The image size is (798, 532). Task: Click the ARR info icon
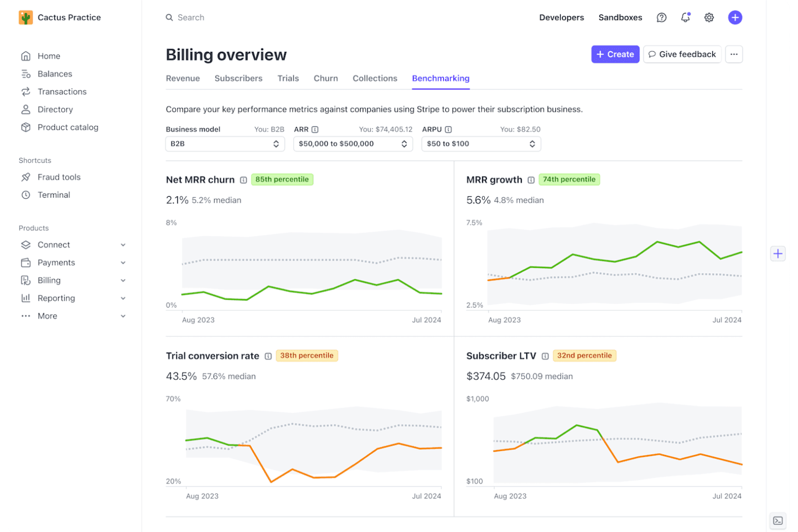[x=315, y=129]
